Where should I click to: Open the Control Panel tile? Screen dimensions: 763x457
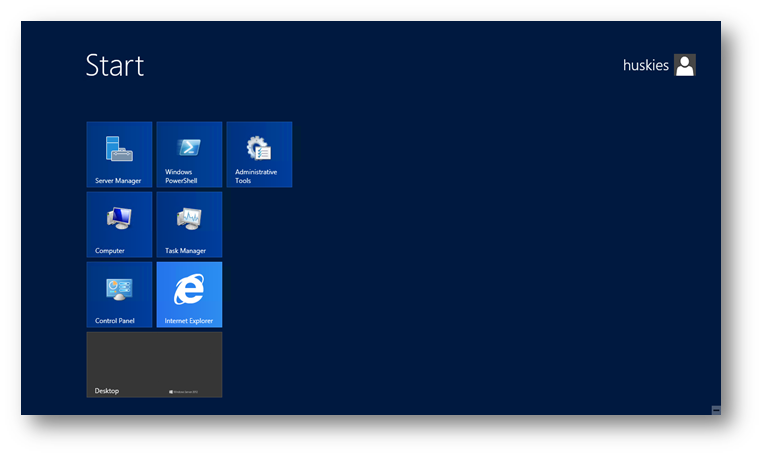point(119,294)
